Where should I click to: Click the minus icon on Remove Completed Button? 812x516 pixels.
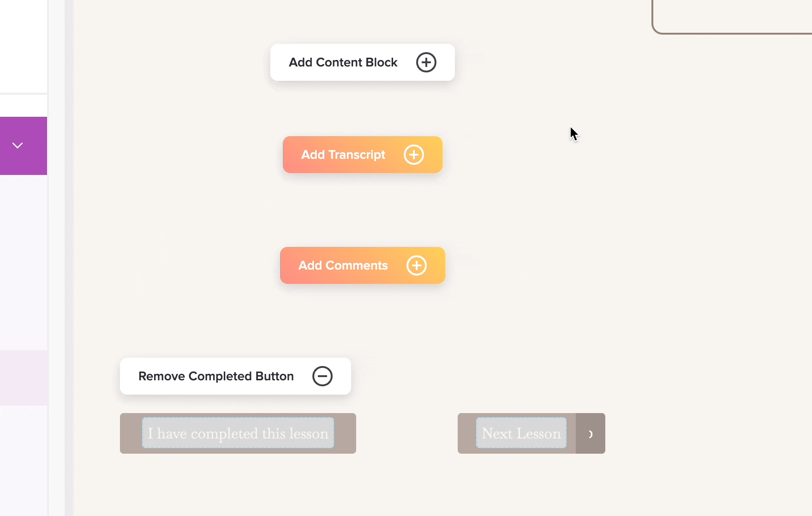322,376
